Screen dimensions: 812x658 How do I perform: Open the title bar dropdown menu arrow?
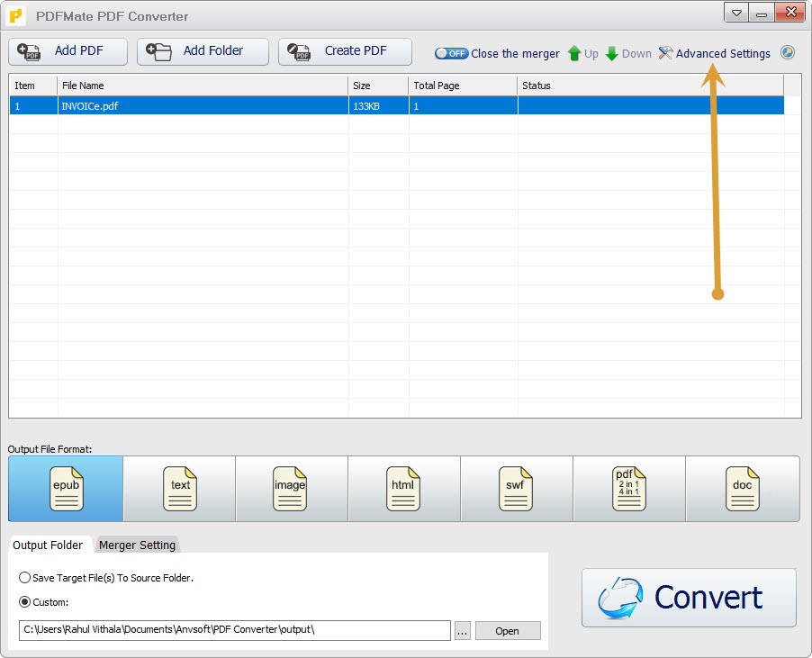coord(736,13)
